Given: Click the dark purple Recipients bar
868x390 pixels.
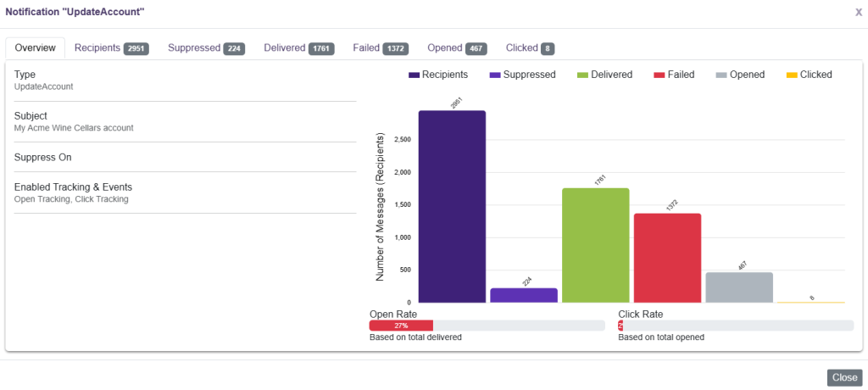Looking at the screenshot, I should [452, 206].
